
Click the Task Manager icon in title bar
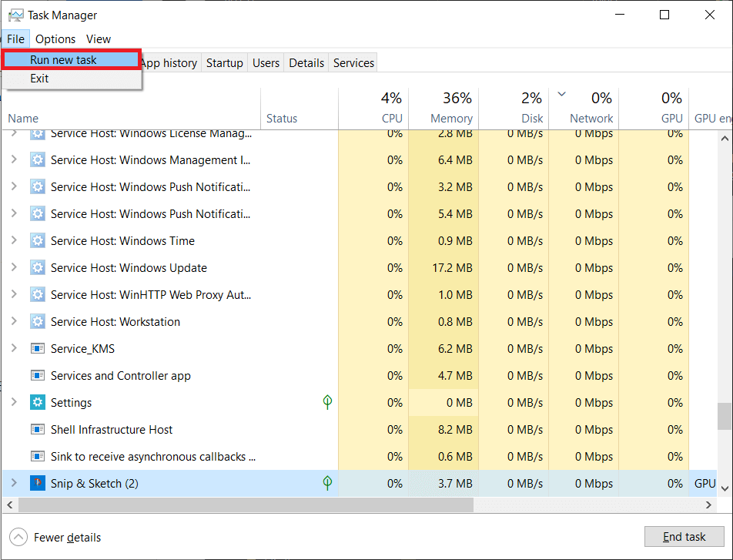[17, 15]
